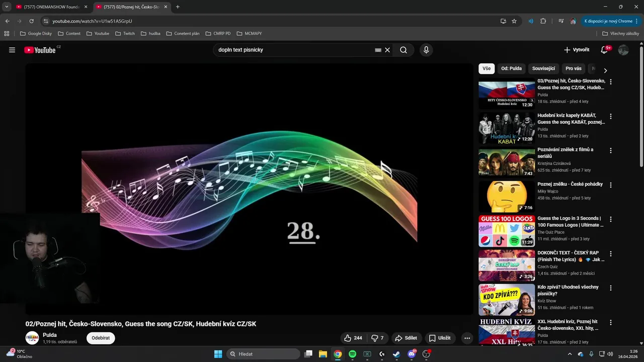Image resolution: width=644 pixels, height=362 pixels.
Task: Select the Související filter chip
Action: coord(543,68)
